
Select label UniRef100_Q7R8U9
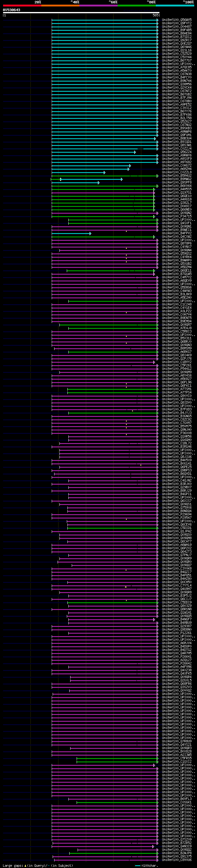(x=177, y=741)
